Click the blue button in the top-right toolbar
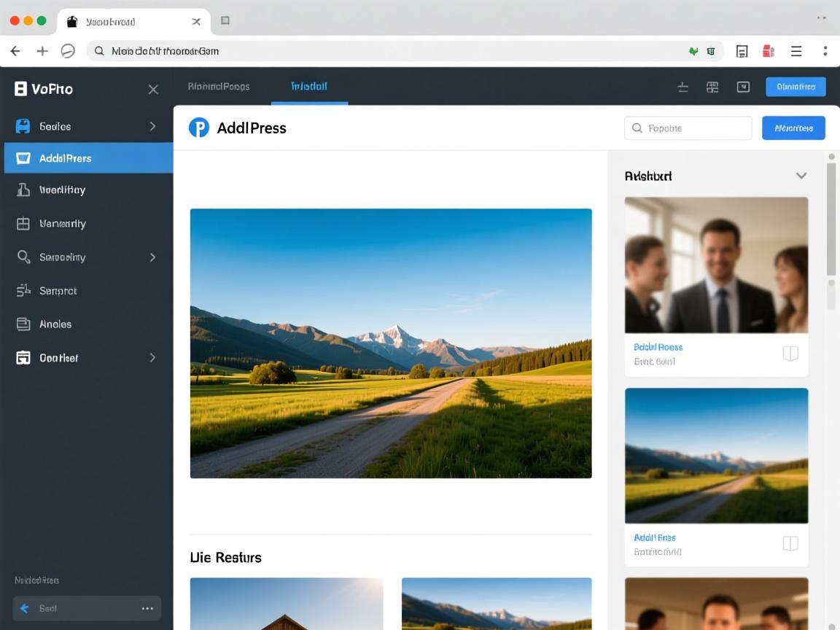 point(796,87)
